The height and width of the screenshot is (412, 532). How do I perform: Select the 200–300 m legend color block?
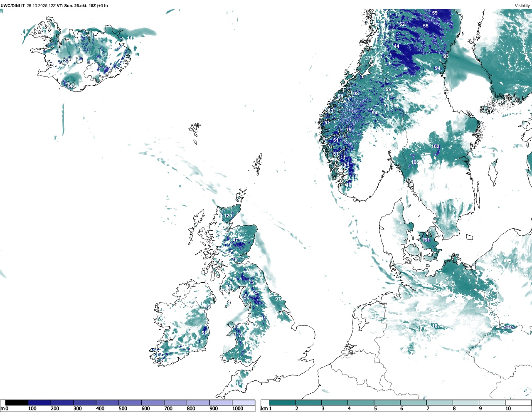[x=62, y=402]
